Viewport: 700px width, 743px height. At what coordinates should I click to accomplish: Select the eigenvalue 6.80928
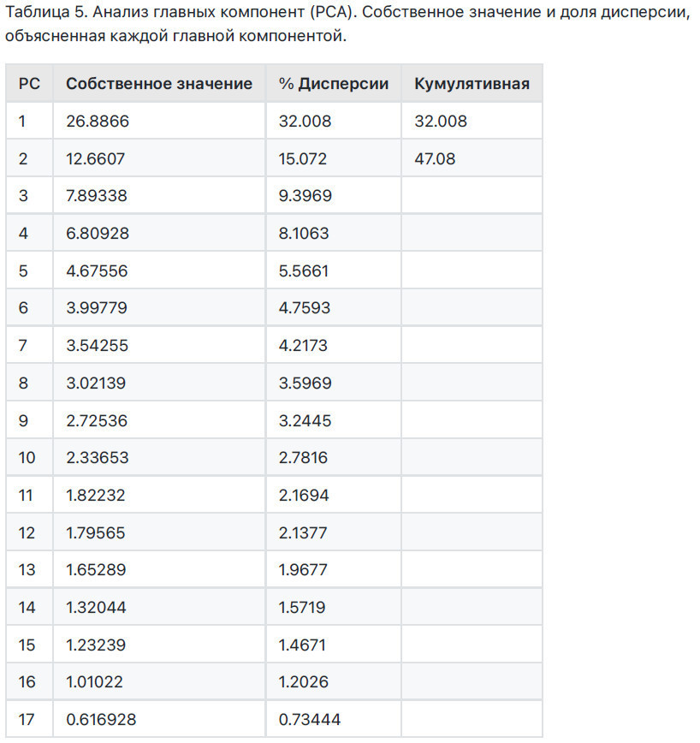[97, 234]
